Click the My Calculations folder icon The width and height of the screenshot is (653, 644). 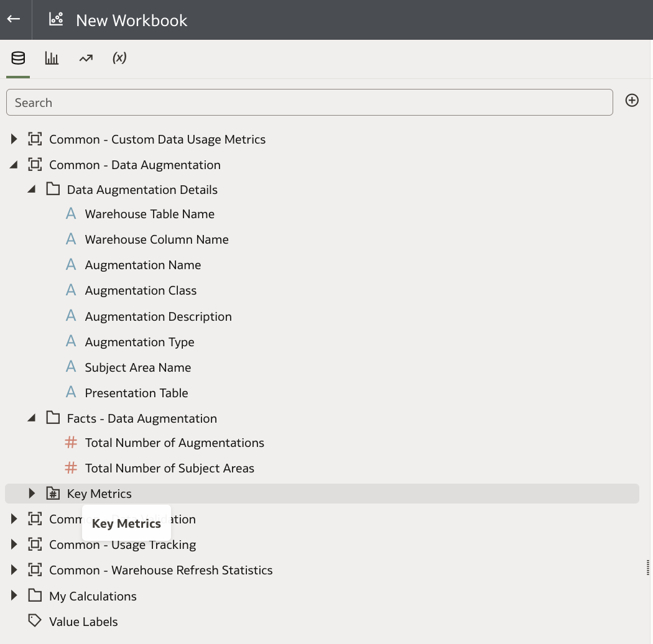click(35, 596)
